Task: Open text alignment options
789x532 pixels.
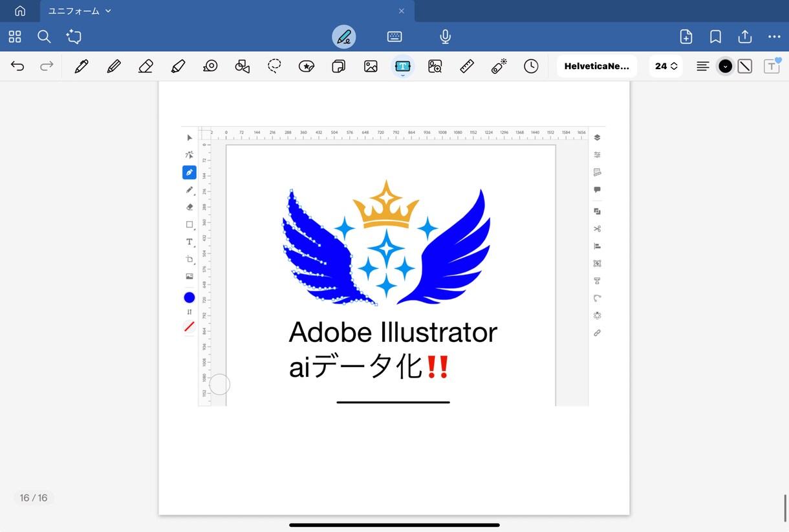Action: [703, 66]
